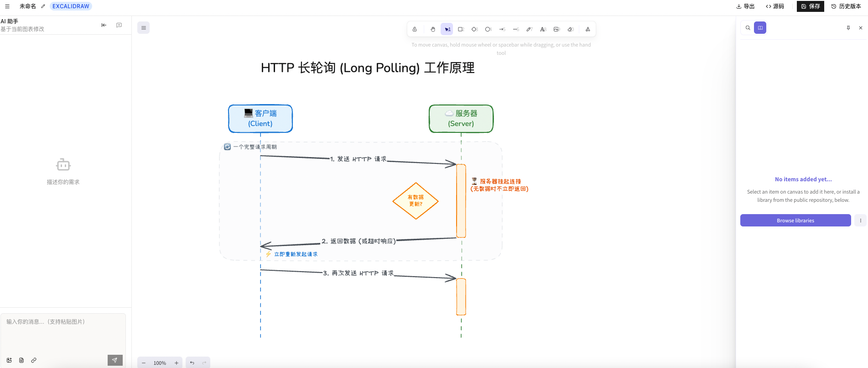The image size is (868, 368).
Task: Open the canvas hamburger menu
Action: (x=144, y=28)
